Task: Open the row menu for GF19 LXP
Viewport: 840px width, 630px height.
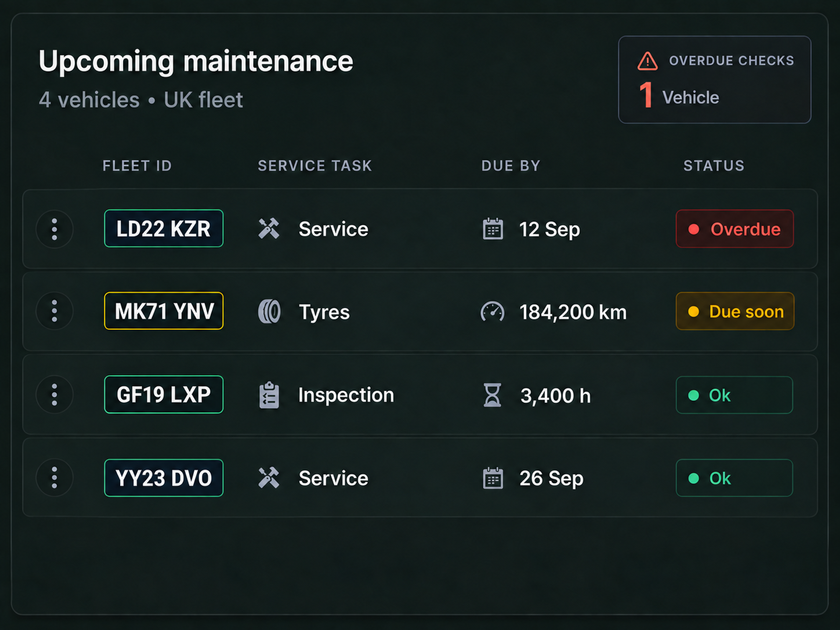Action: (54, 395)
